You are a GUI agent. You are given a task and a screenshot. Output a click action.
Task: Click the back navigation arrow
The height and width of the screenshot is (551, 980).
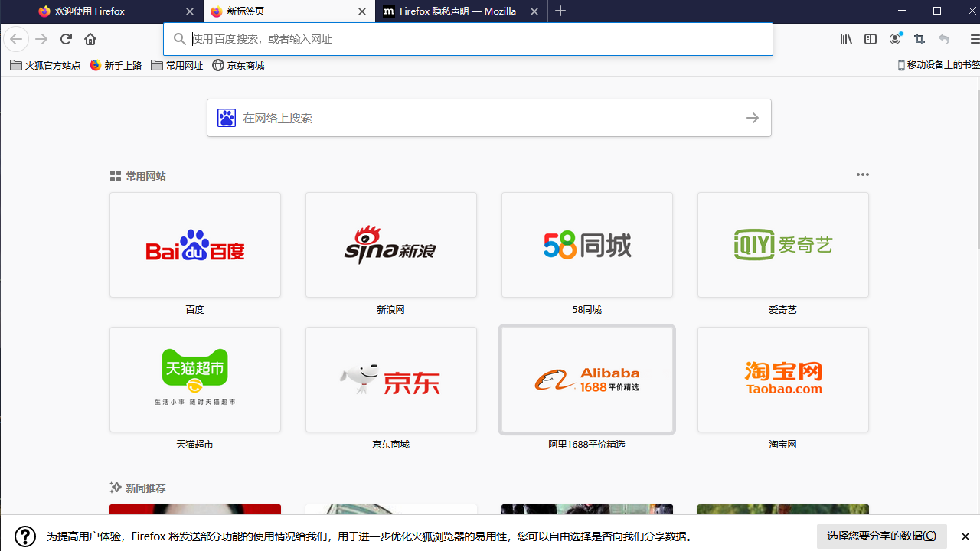15,39
